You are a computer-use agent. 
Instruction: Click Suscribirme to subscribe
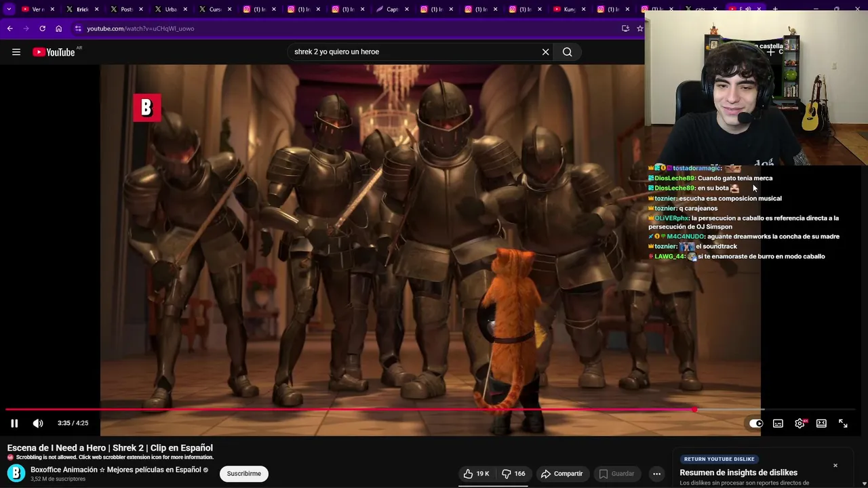(244, 474)
